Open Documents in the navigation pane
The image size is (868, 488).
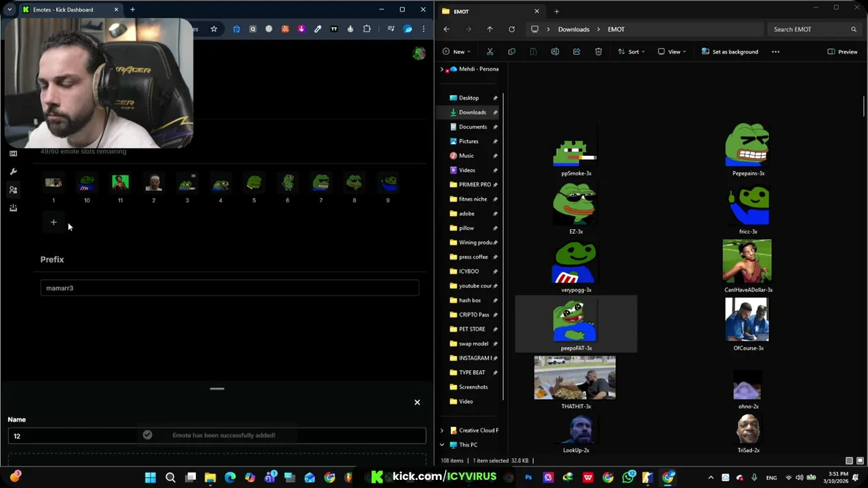473,127
